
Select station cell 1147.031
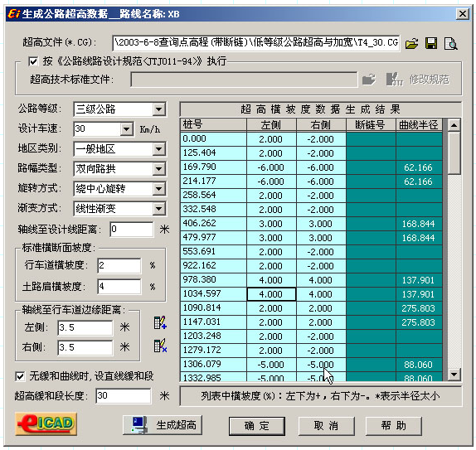click(x=213, y=322)
